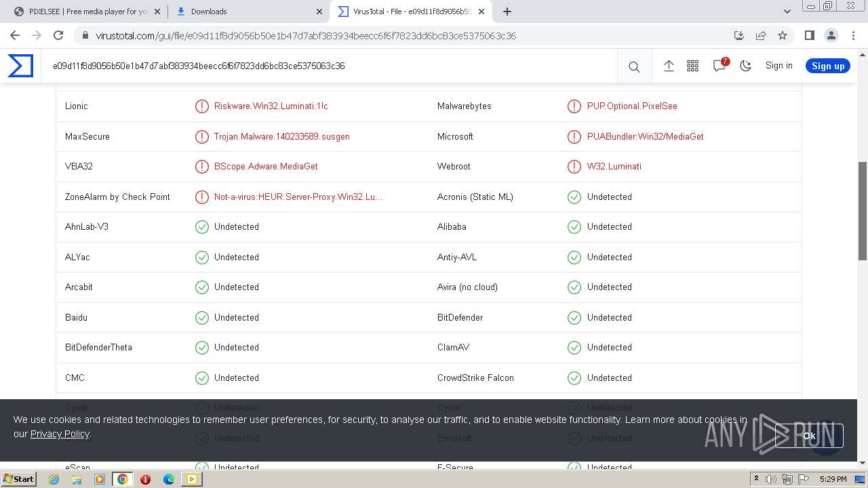The width and height of the screenshot is (868, 488).
Task: Open the upload file icon
Action: coord(669,66)
